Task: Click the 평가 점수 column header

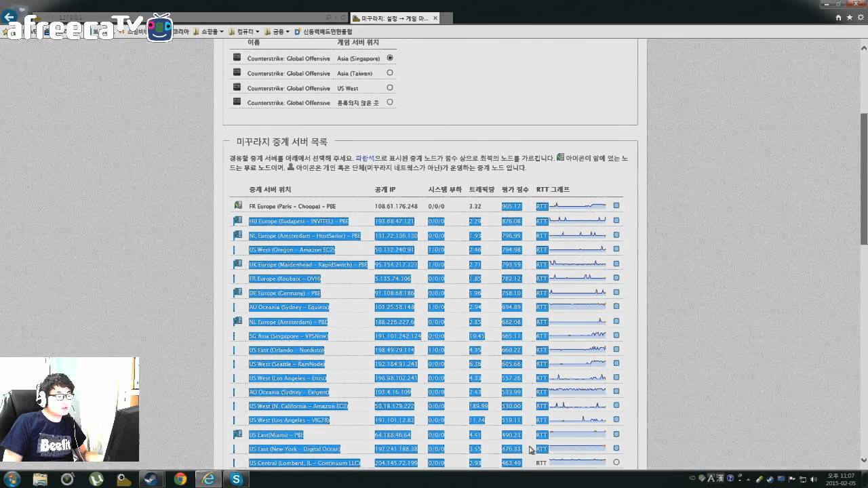Action: click(x=515, y=189)
